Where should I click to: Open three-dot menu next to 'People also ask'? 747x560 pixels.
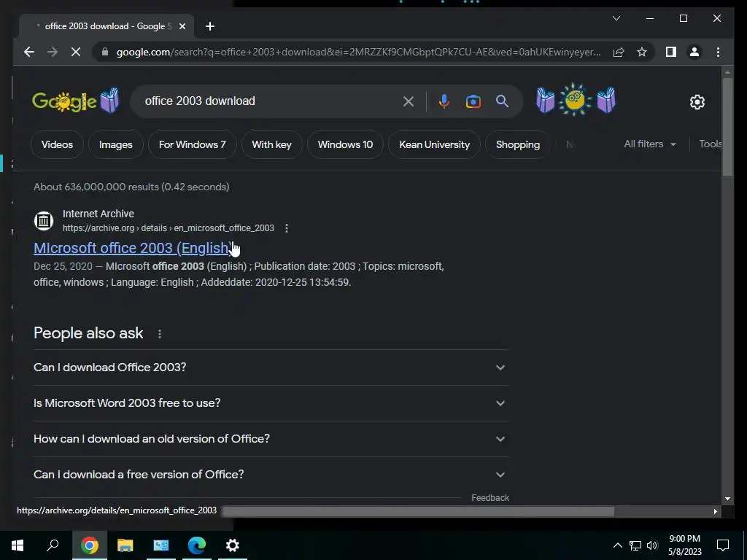(160, 334)
